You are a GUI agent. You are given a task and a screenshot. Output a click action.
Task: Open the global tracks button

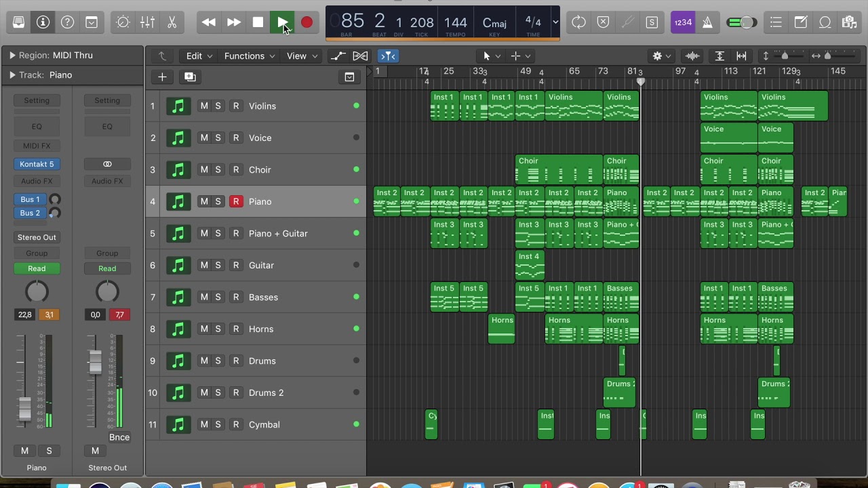pos(349,77)
